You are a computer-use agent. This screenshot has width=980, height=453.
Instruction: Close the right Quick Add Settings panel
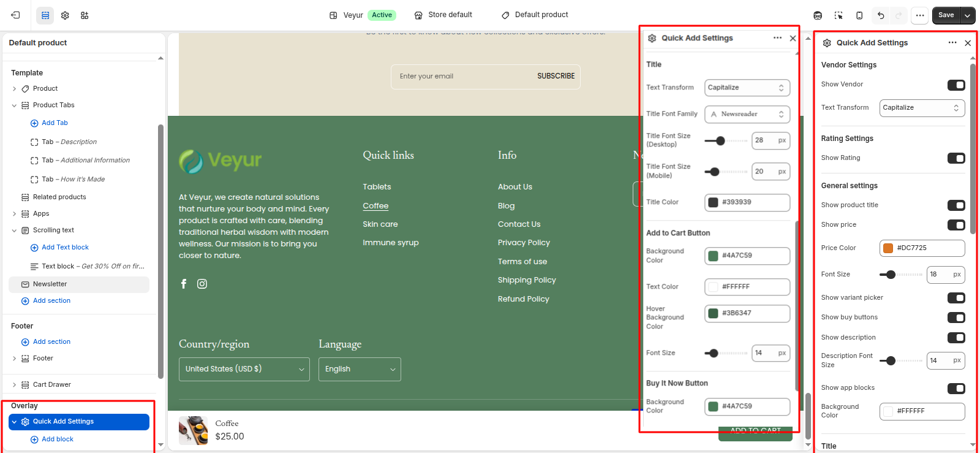(x=968, y=43)
